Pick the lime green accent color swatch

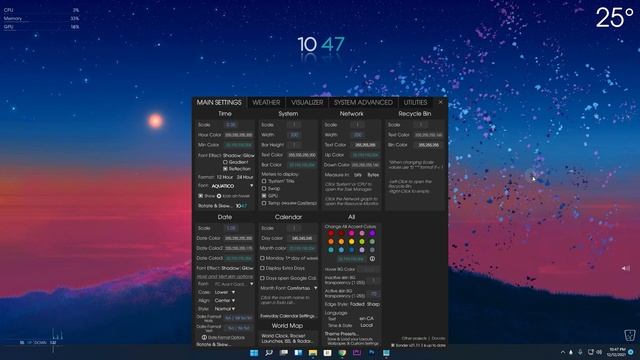[x=362, y=242]
